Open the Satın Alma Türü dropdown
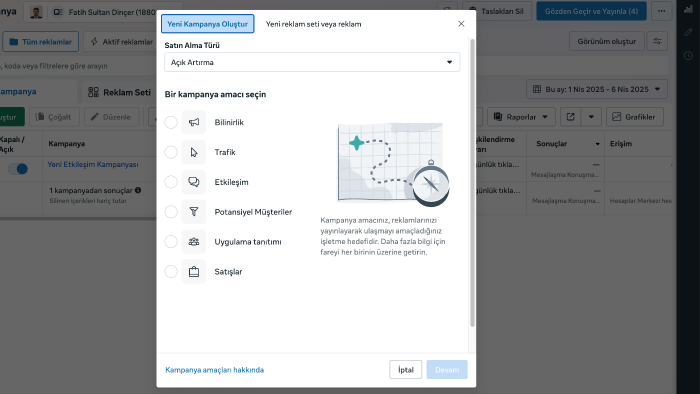This screenshot has height=394, width=700. (x=312, y=62)
